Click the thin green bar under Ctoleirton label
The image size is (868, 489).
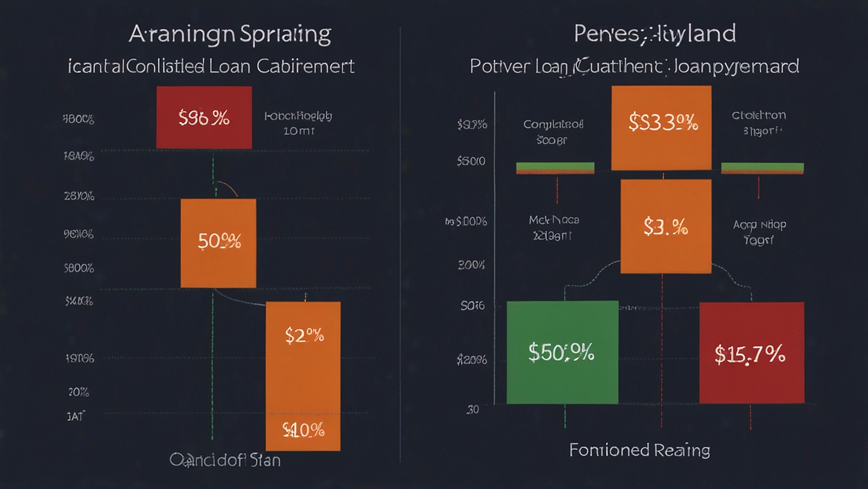click(x=762, y=167)
